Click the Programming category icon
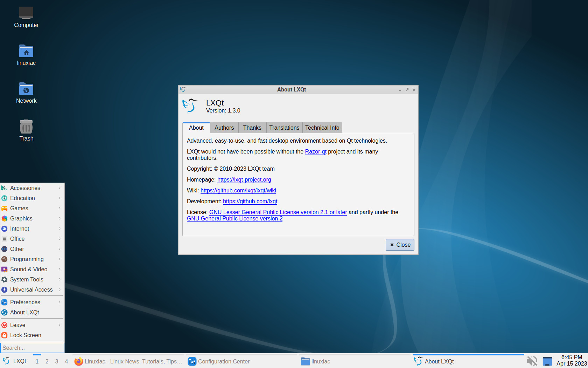The height and width of the screenshot is (368, 588). coord(5,259)
